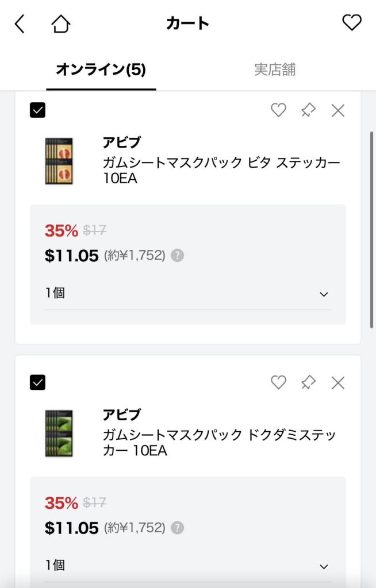The height and width of the screenshot is (588, 376).
Task: Click help icon beside second ¥1,752 price
Action: (x=178, y=528)
